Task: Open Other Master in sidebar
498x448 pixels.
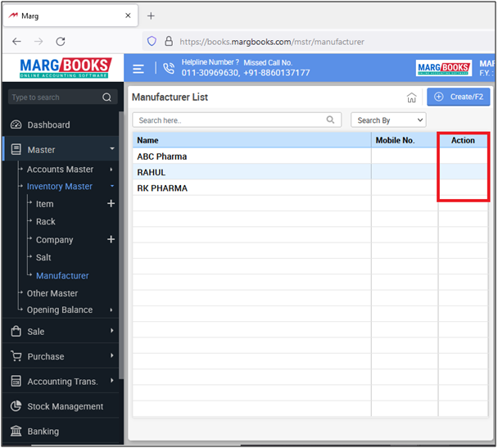Action: click(x=52, y=293)
